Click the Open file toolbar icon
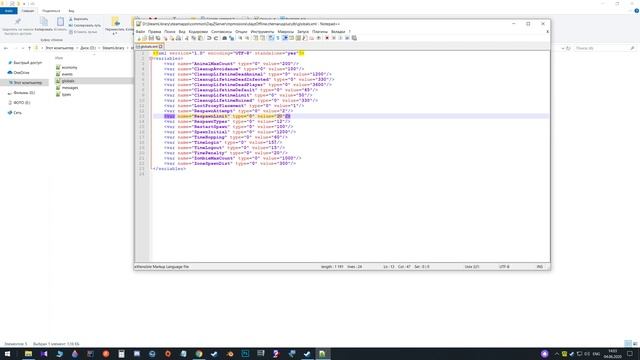Viewport: 640px width, 360px height. click(x=145, y=38)
